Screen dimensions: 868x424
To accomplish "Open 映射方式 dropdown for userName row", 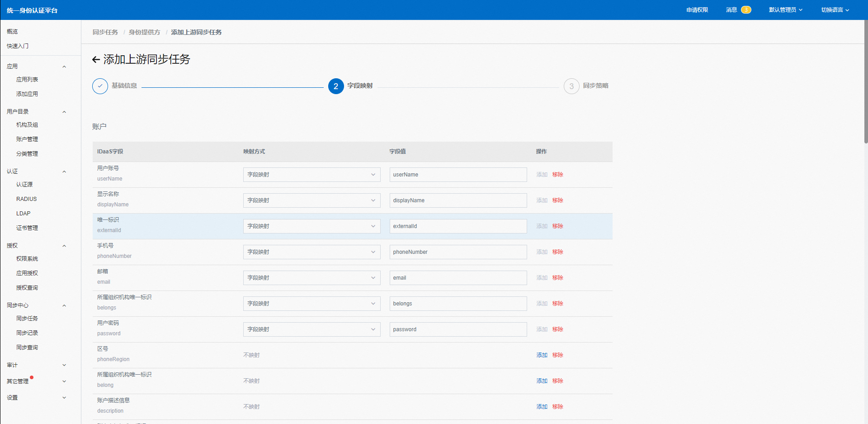I will point(311,175).
